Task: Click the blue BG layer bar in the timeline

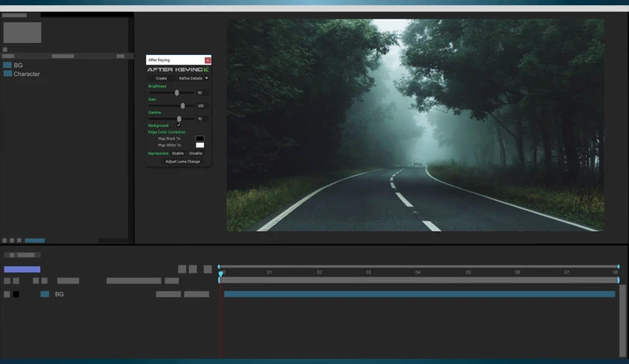Action: [419, 294]
